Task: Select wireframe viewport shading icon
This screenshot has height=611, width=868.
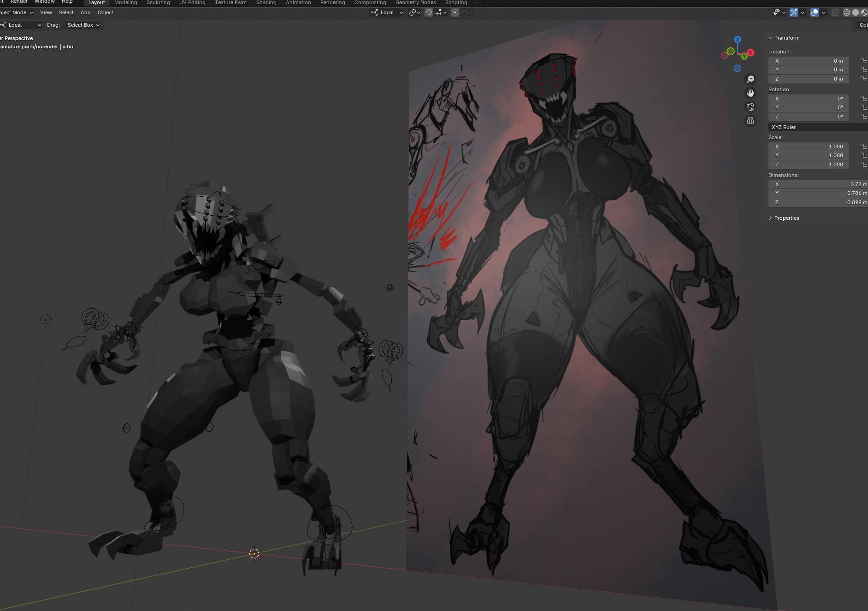Action: (x=847, y=12)
